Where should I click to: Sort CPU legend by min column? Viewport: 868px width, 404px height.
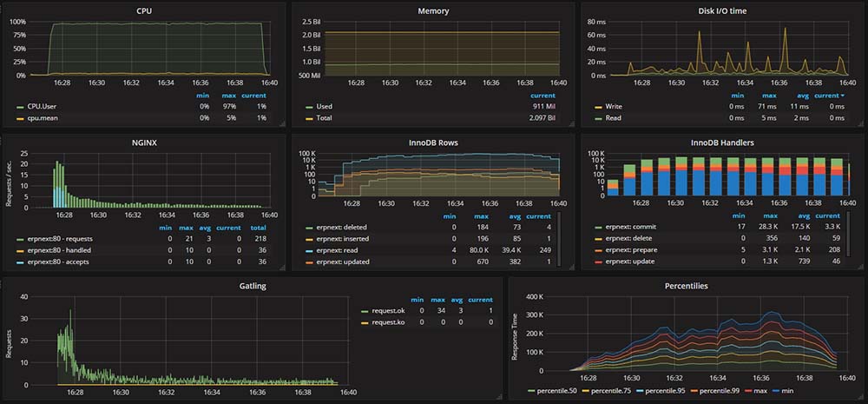click(204, 96)
